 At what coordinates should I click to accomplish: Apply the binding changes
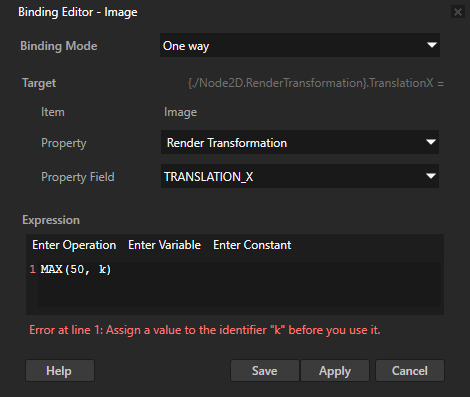tap(335, 371)
